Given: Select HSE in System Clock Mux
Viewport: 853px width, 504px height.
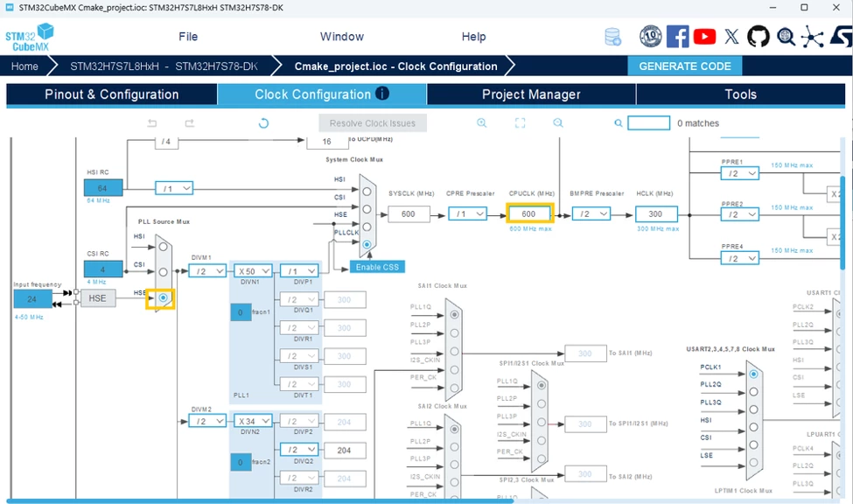Looking at the screenshot, I should (x=367, y=227).
